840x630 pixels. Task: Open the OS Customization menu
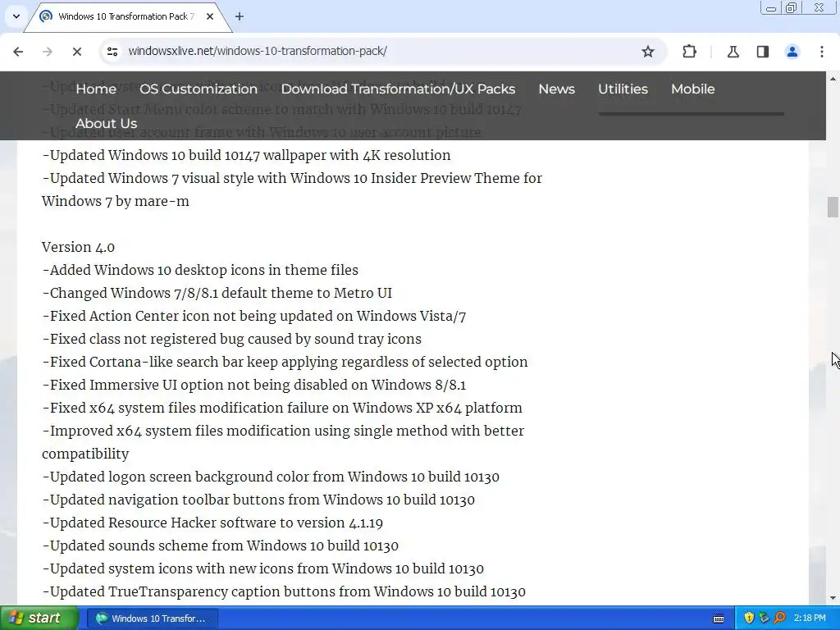point(199,89)
